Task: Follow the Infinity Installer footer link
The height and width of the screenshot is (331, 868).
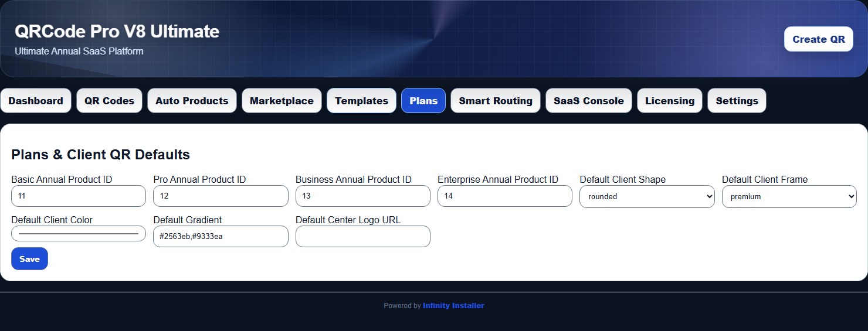Action: pyautogui.click(x=453, y=306)
